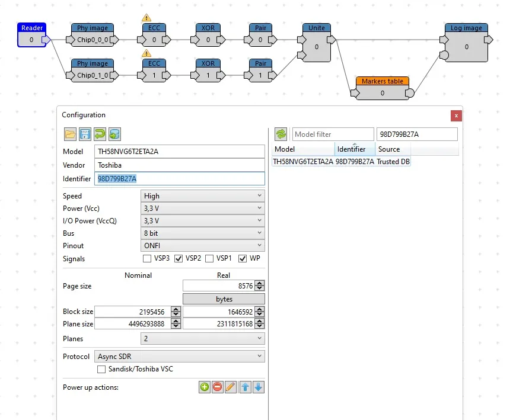Move power up action down
The width and height of the screenshot is (513, 420).
point(258,387)
